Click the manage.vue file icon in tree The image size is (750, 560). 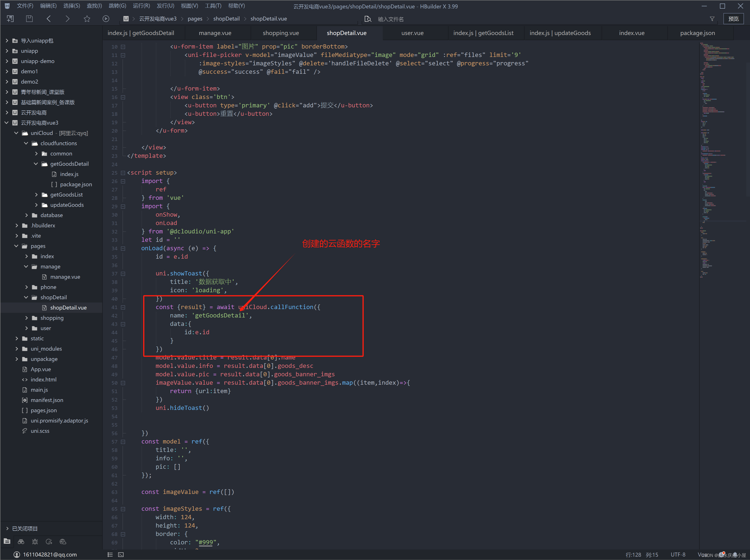pos(44,277)
